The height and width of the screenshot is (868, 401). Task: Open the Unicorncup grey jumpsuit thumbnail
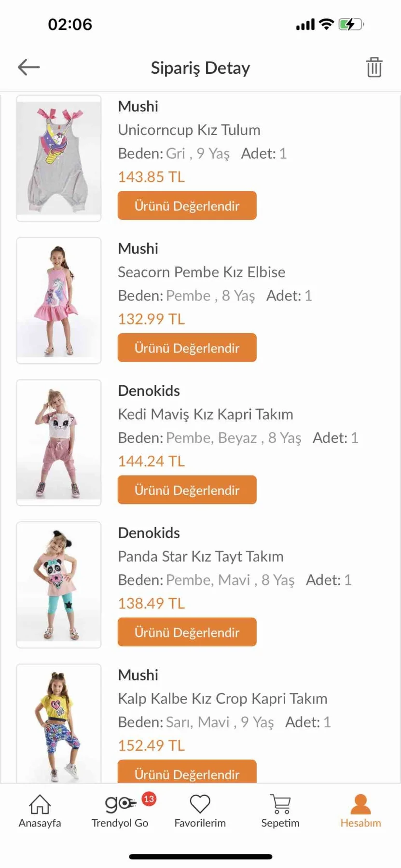(59, 158)
